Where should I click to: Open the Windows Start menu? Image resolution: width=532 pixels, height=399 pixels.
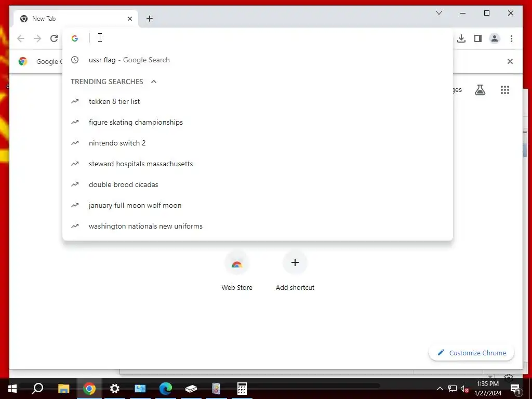[12, 389]
